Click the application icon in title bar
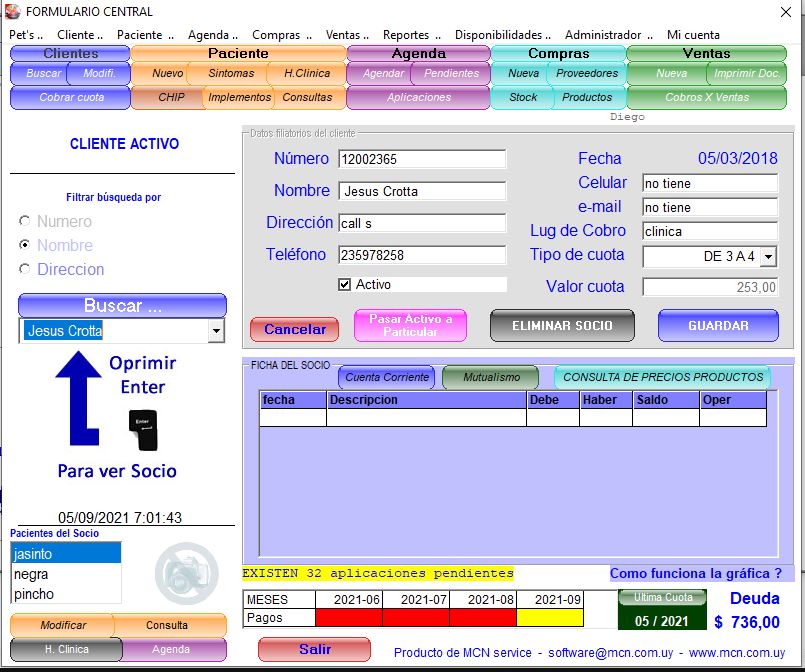805x672 pixels. (x=12, y=12)
